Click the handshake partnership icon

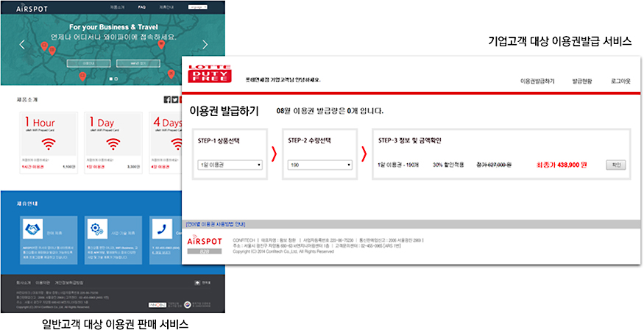(x=33, y=229)
